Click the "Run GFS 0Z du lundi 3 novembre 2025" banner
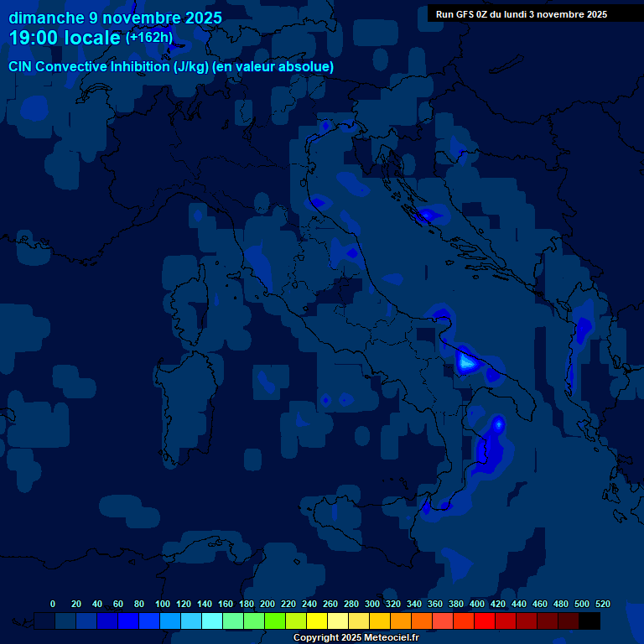This screenshot has width=644, height=644. click(521, 14)
